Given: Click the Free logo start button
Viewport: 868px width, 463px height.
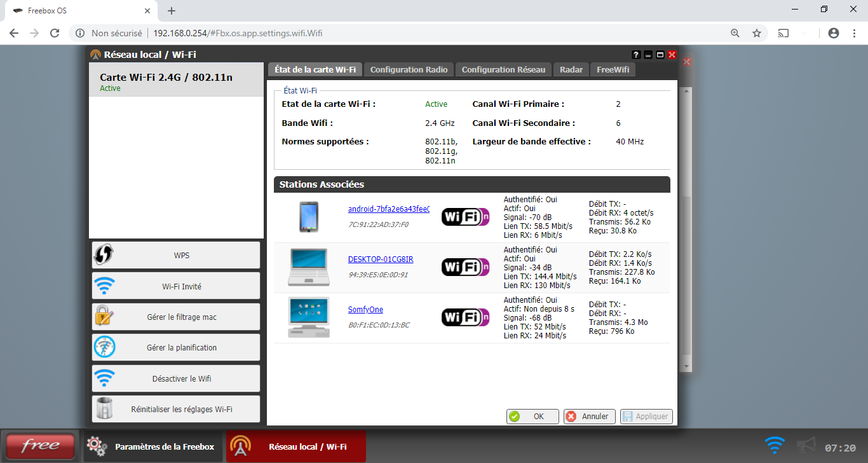Looking at the screenshot, I should [40, 446].
